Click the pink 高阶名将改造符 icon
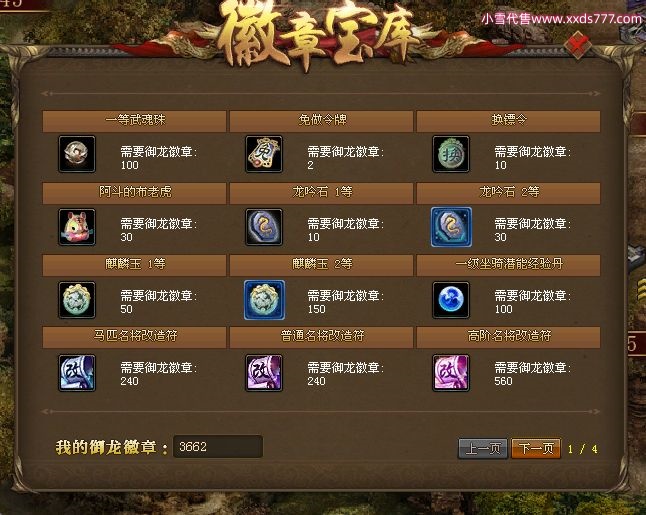Image resolution: width=646 pixels, height=515 pixels. click(451, 373)
